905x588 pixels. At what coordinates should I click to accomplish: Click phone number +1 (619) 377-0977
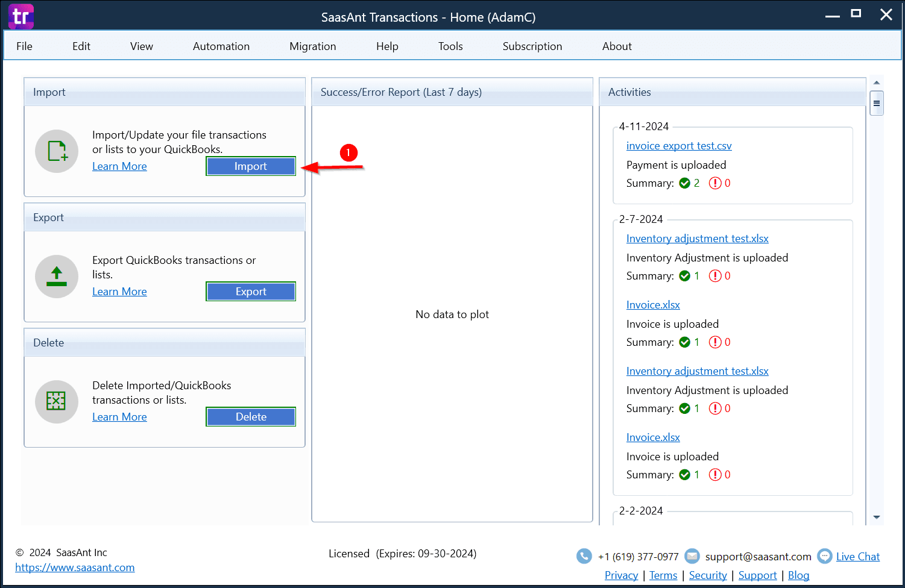tap(638, 557)
